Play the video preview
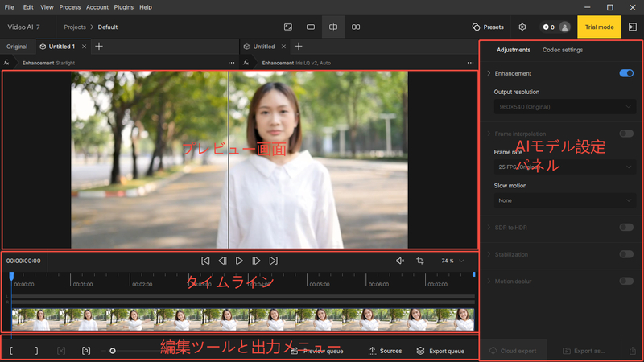This screenshot has height=362, width=644. [x=239, y=261]
